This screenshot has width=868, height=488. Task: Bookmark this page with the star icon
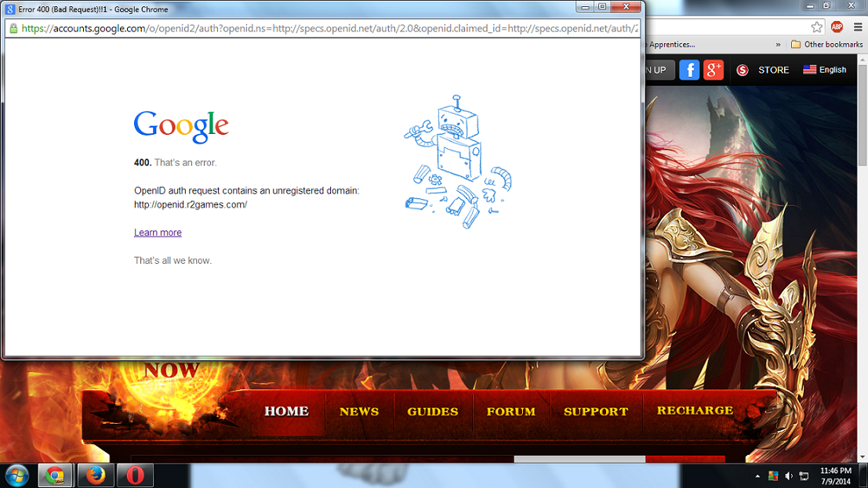click(x=817, y=27)
